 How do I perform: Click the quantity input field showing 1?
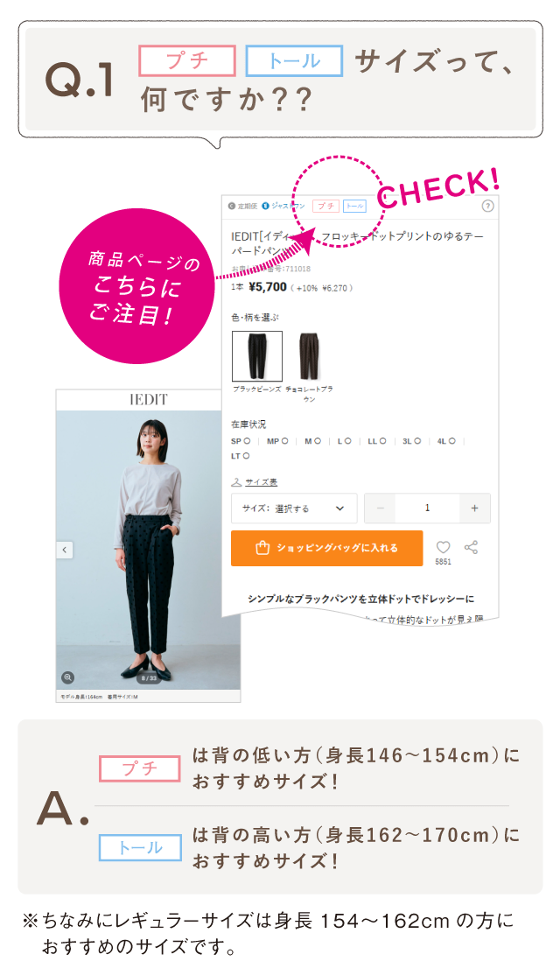tap(427, 509)
